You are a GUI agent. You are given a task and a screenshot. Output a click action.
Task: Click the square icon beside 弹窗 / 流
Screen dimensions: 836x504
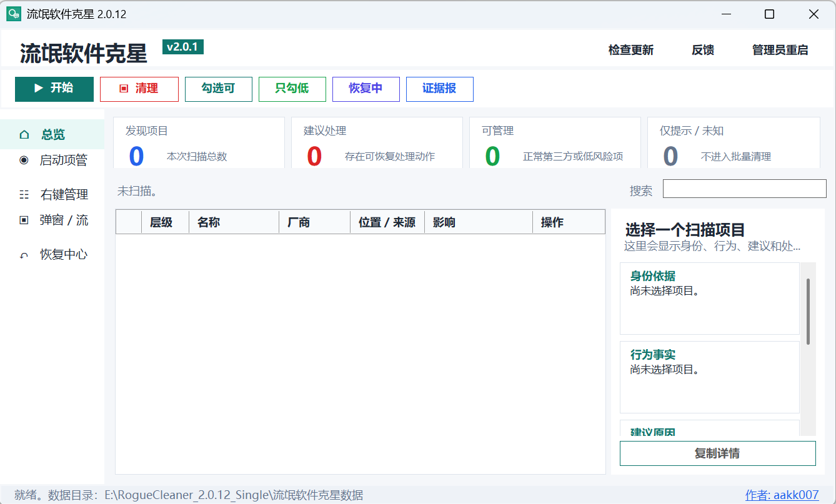point(24,220)
